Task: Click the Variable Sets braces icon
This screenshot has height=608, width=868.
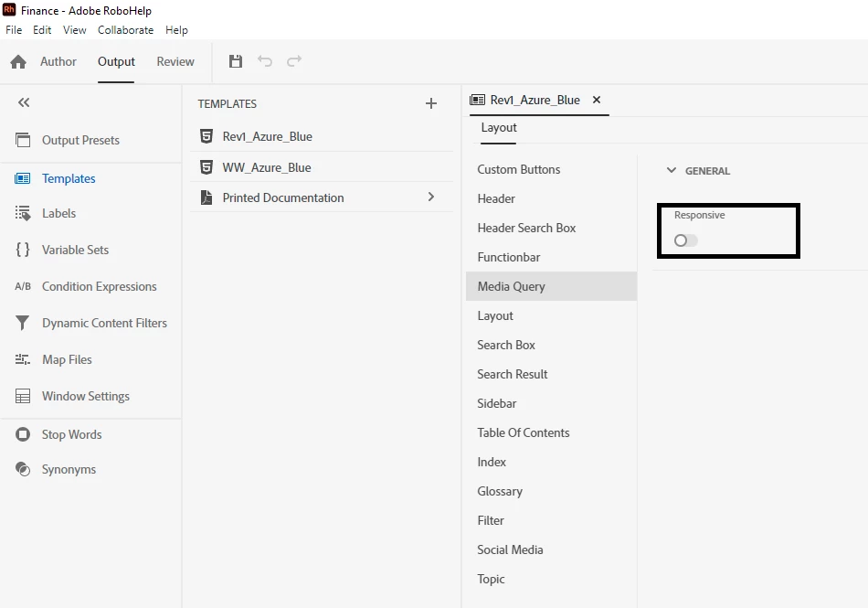Action: pos(23,250)
